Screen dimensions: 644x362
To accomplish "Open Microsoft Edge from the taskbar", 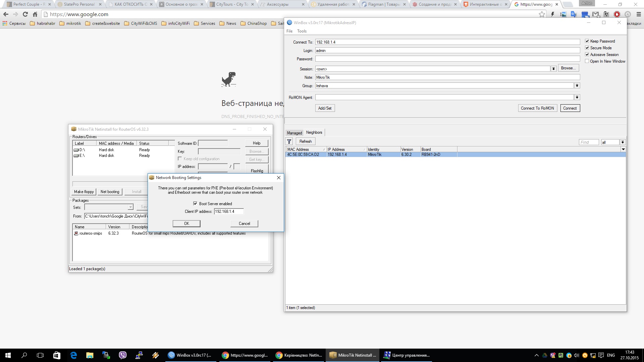I will point(73,355).
